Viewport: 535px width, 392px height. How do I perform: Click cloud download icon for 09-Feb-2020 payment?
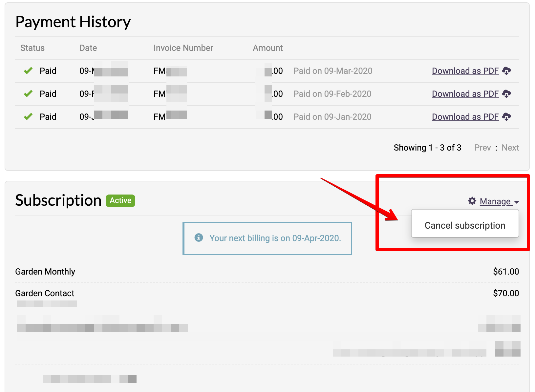point(507,94)
